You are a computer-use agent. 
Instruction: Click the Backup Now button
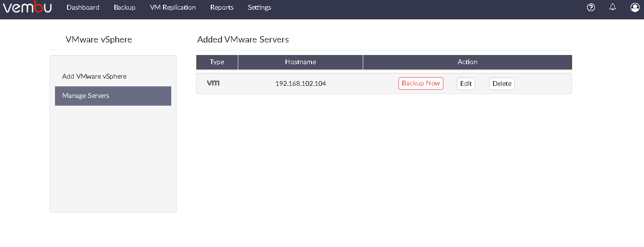coord(421,83)
